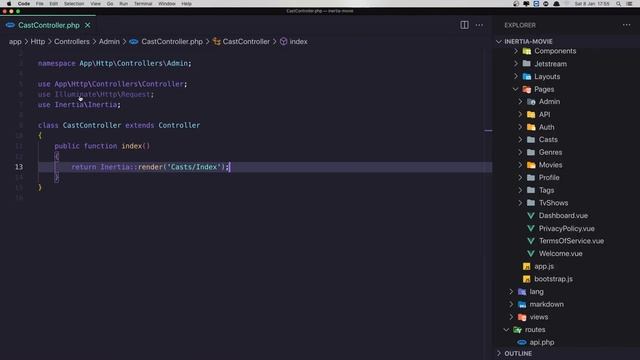This screenshot has height=360, width=640.
Task: Expand the Casts folder chevron
Action: tap(520, 140)
